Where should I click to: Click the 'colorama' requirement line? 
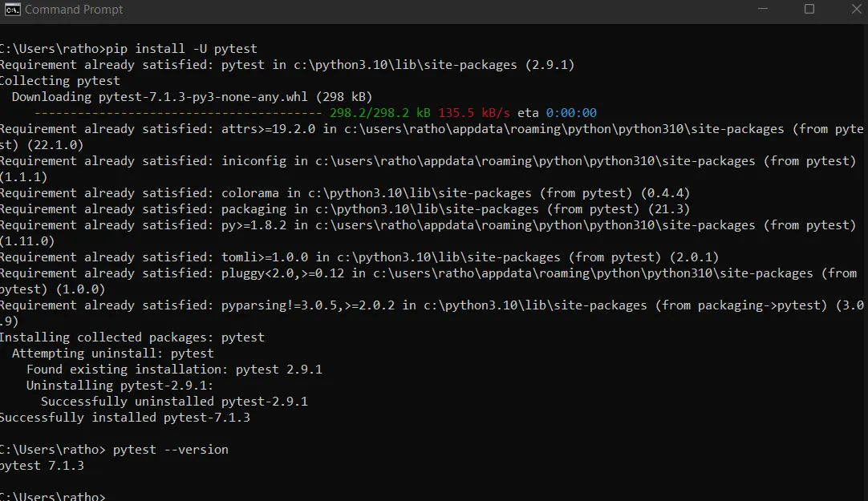coord(345,193)
